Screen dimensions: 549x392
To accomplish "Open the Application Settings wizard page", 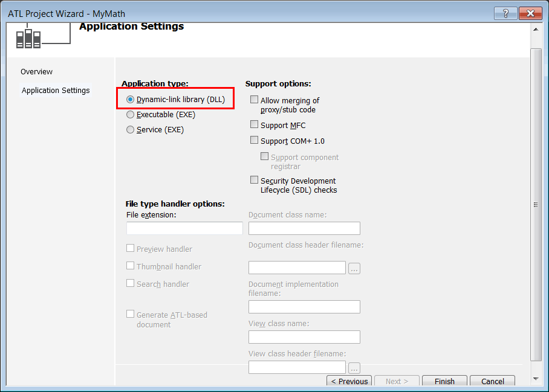I will tap(56, 90).
